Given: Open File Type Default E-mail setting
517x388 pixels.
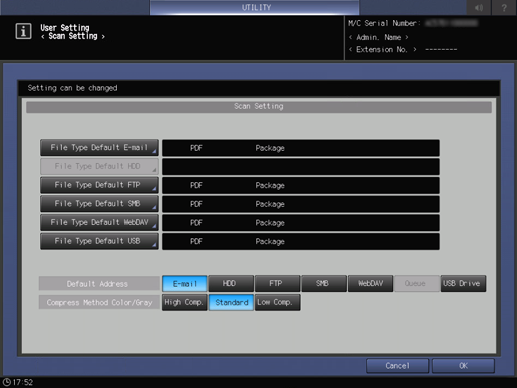Looking at the screenshot, I should coord(99,148).
